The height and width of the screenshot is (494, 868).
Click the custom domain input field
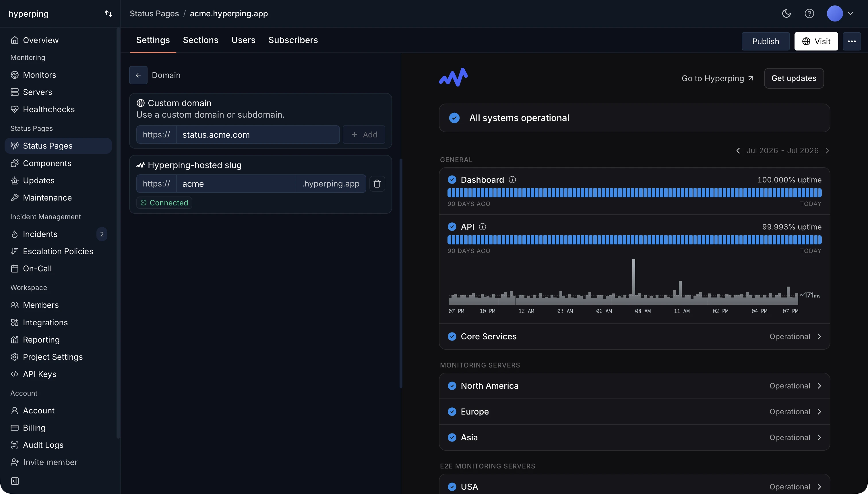click(x=258, y=135)
